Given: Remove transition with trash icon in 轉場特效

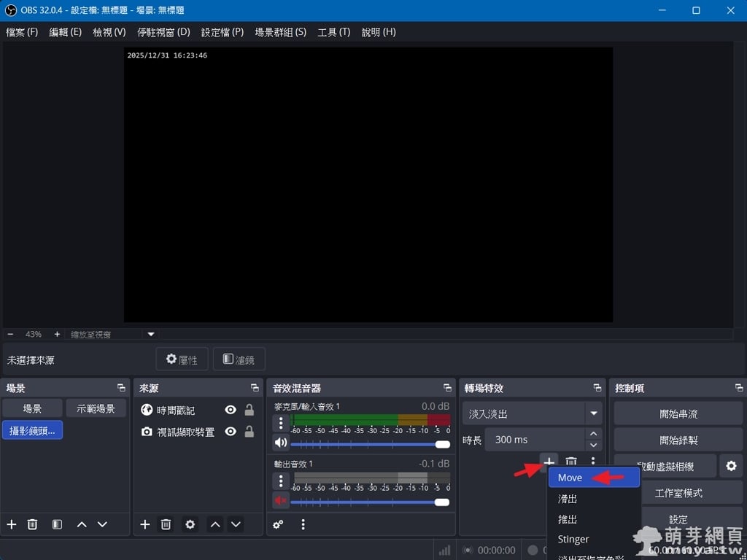Looking at the screenshot, I should 571,462.
